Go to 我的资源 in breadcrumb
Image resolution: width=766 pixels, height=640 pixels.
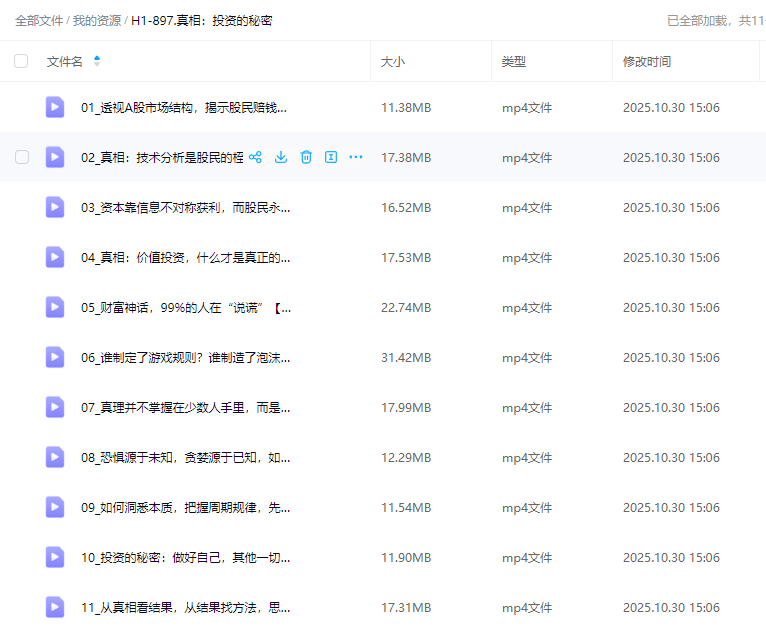(97, 21)
